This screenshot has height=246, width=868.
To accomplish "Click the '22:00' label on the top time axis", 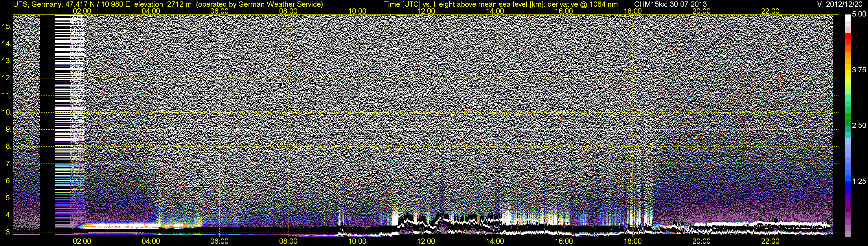I will tap(770, 11).
